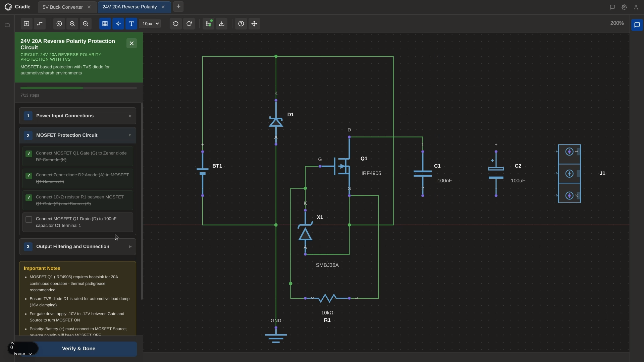Screen dimensions: 644x362
Task: Open the component list icon with green badge
Action: [208, 23]
